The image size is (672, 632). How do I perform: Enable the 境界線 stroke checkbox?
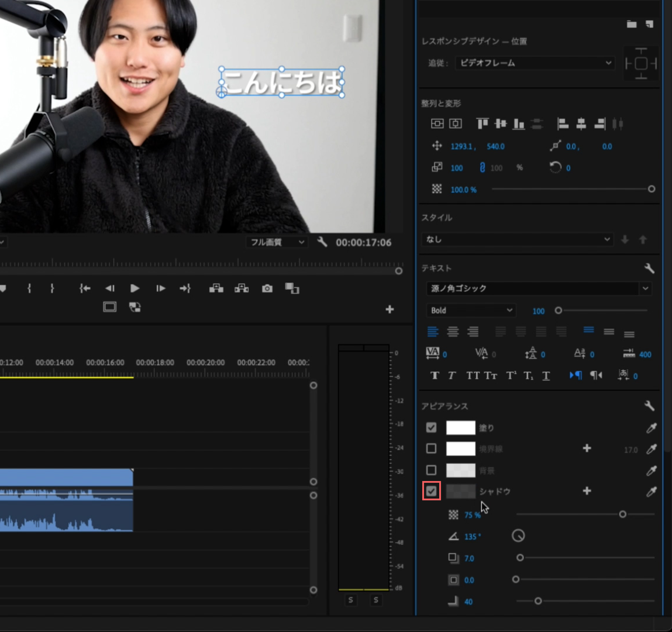[431, 449]
